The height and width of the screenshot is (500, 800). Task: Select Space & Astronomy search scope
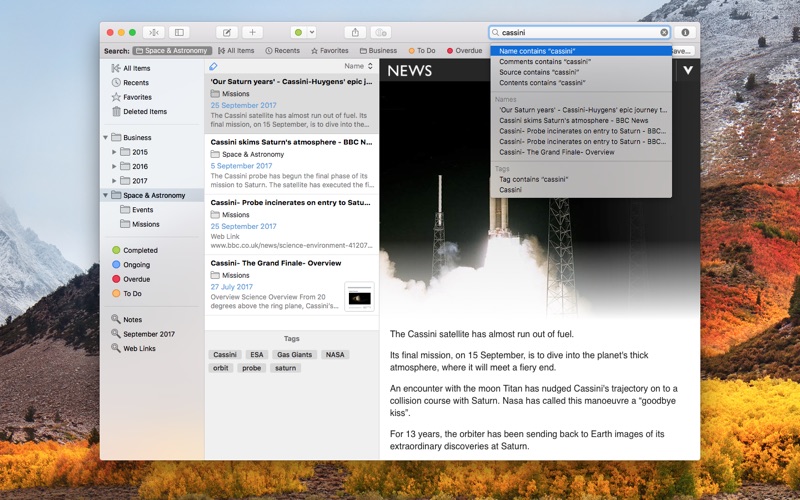click(171, 51)
